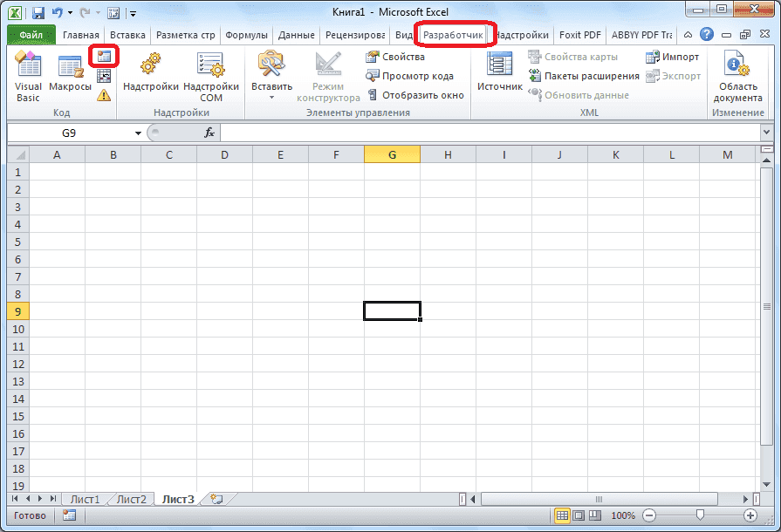Go to last sheet tab arrow

(53, 499)
